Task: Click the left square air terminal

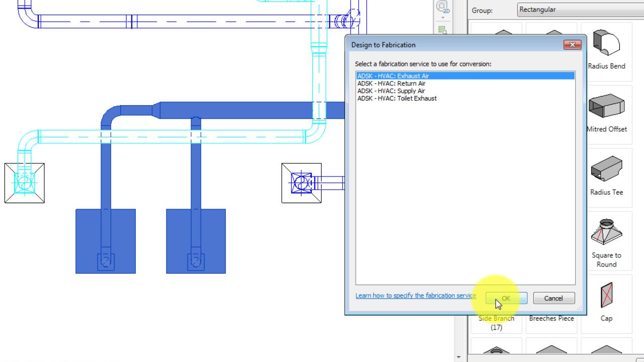Action: tap(24, 183)
